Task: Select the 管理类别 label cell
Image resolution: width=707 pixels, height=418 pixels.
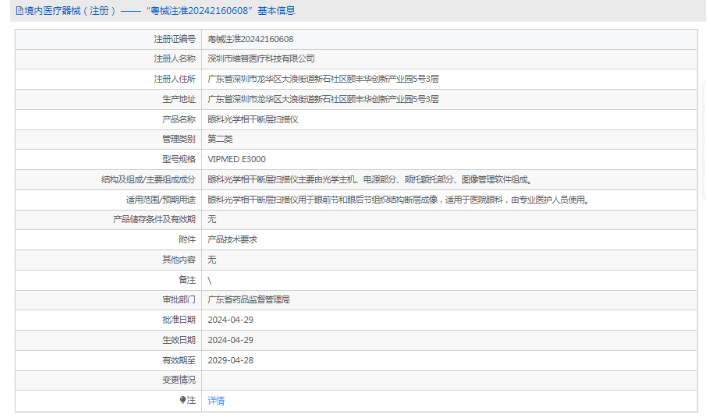Action: coord(108,139)
